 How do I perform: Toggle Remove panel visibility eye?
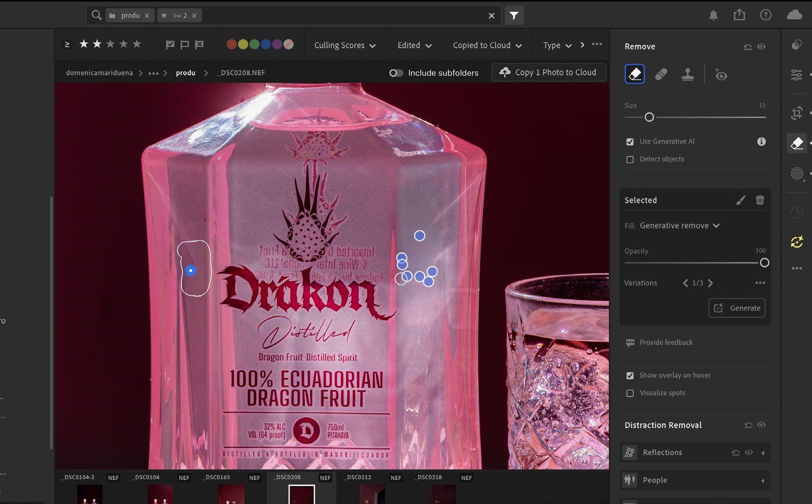point(762,47)
